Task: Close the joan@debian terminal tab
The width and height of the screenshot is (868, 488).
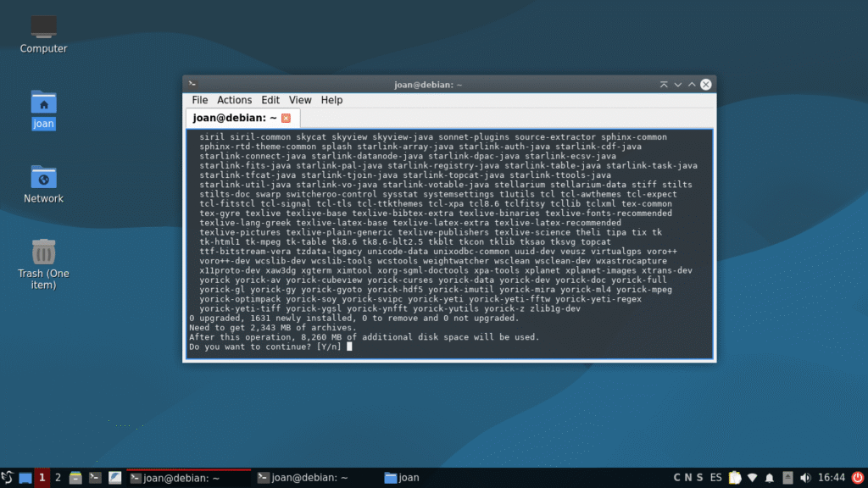Action: coord(286,118)
